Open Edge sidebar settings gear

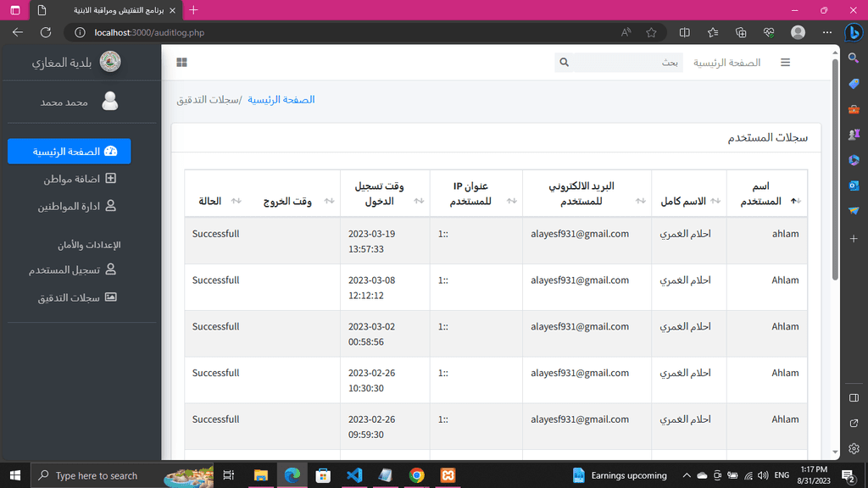click(x=854, y=448)
